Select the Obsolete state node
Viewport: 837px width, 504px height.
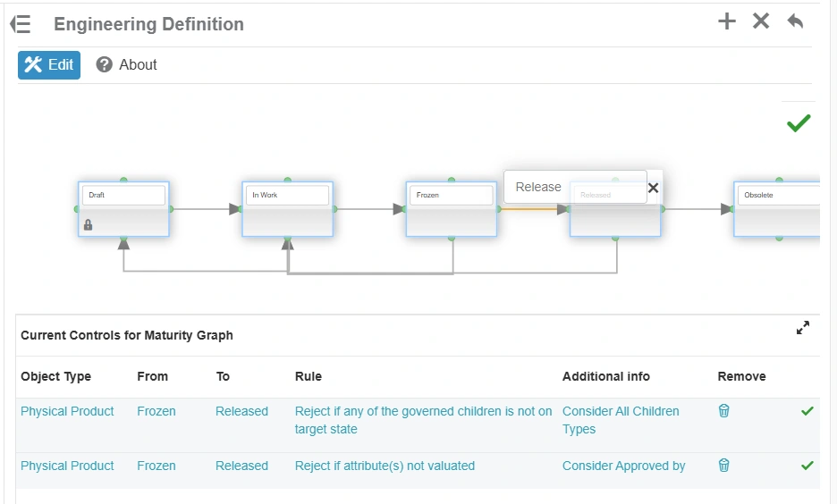click(776, 219)
